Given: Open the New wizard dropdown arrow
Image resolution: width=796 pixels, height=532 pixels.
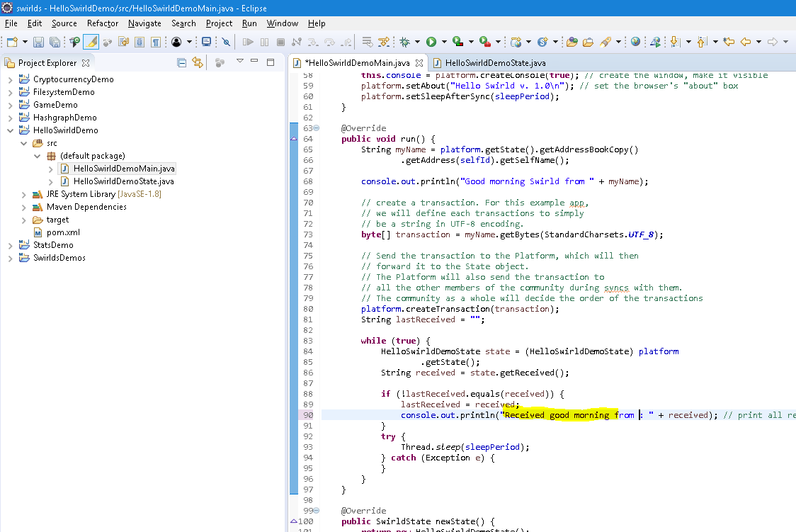Looking at the screenshot, I should pos(24,42).
